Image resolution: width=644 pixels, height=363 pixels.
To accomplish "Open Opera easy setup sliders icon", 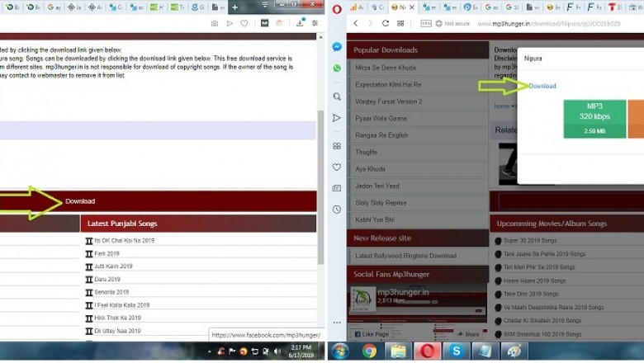I will point(315,23).
